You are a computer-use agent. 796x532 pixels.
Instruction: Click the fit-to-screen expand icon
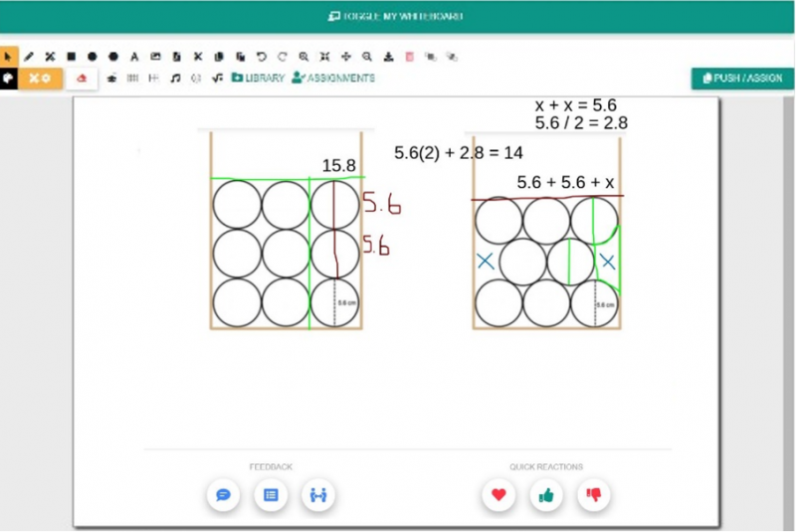tap(324, 57)
